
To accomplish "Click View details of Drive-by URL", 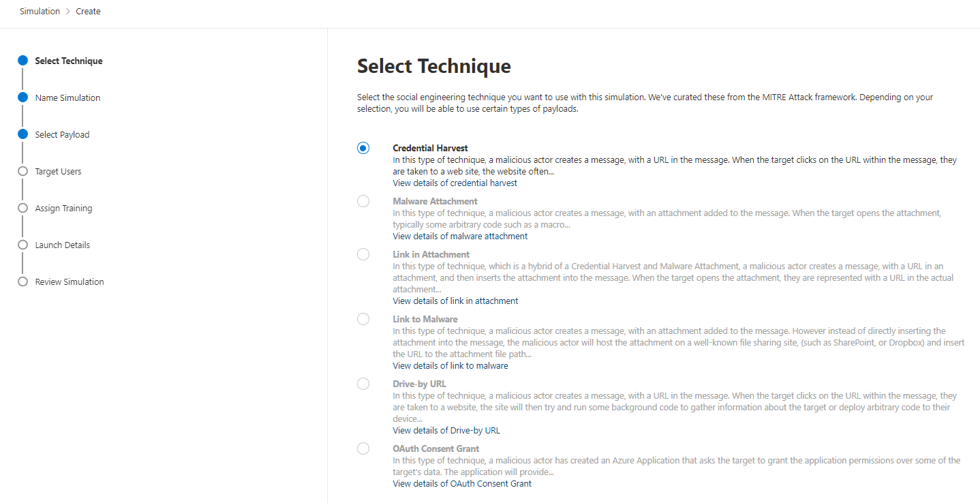I will pyautogui.click(x=446, y=431).
